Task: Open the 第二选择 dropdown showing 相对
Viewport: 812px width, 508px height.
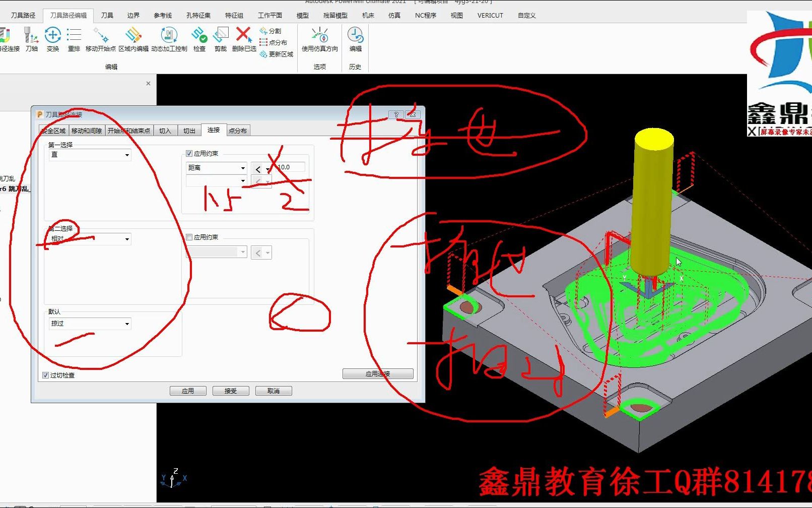Action: click(90, 239)
